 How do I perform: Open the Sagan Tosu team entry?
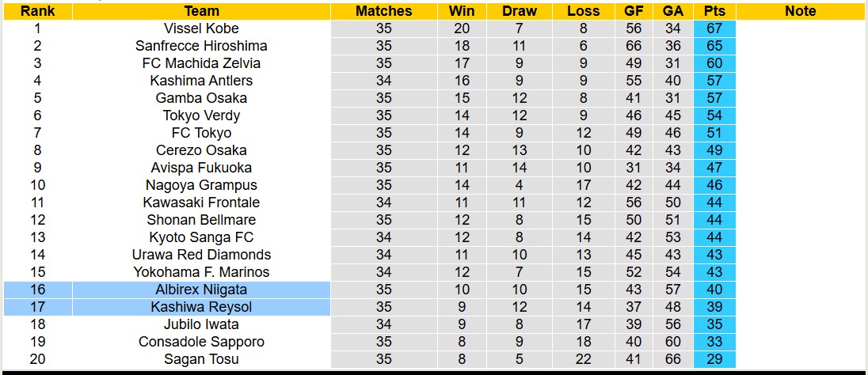click(201, 359)
